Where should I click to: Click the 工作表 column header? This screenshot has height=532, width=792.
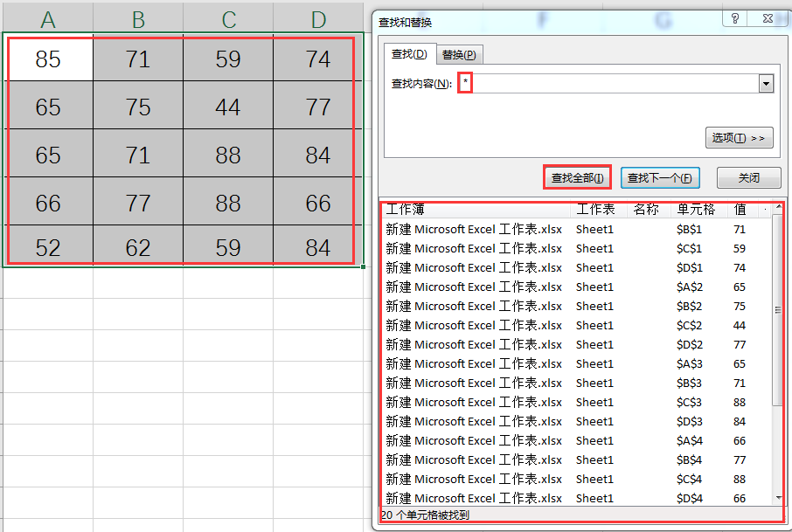click(x=599, y=209)
